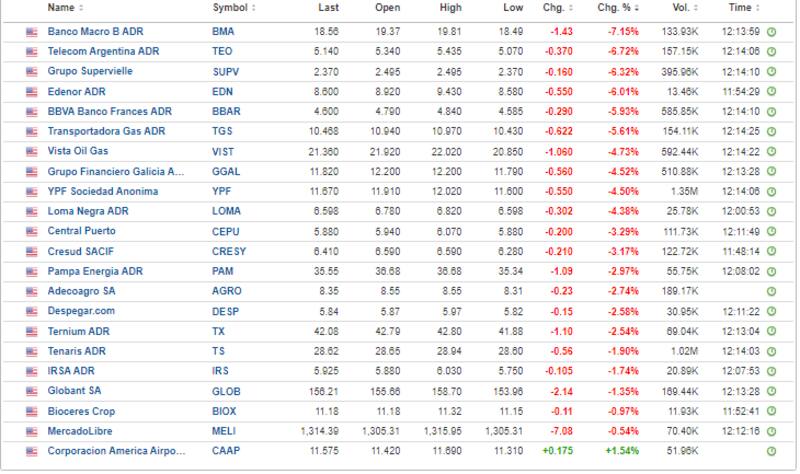Open the Loma Negra ADR link
Image resolution: width=800 pixels, height=474 pixels.
pos(88,212)
